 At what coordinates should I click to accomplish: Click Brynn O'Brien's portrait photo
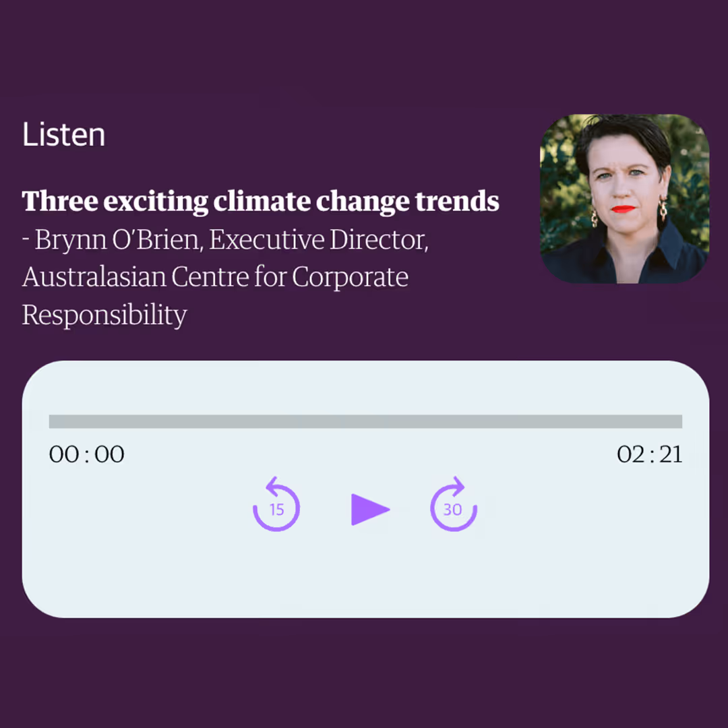pyautogui.click(x=624, y=199)
